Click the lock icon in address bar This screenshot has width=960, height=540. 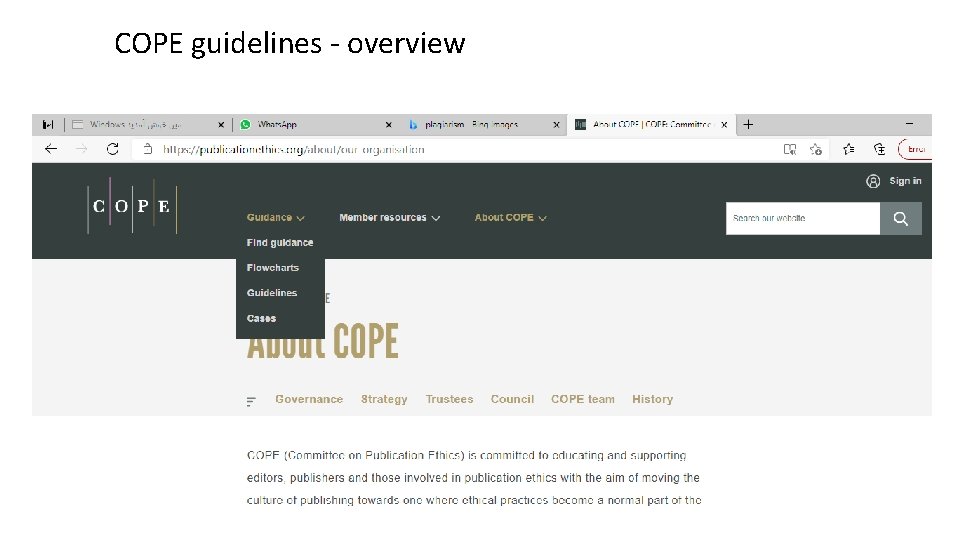point(147,149)
